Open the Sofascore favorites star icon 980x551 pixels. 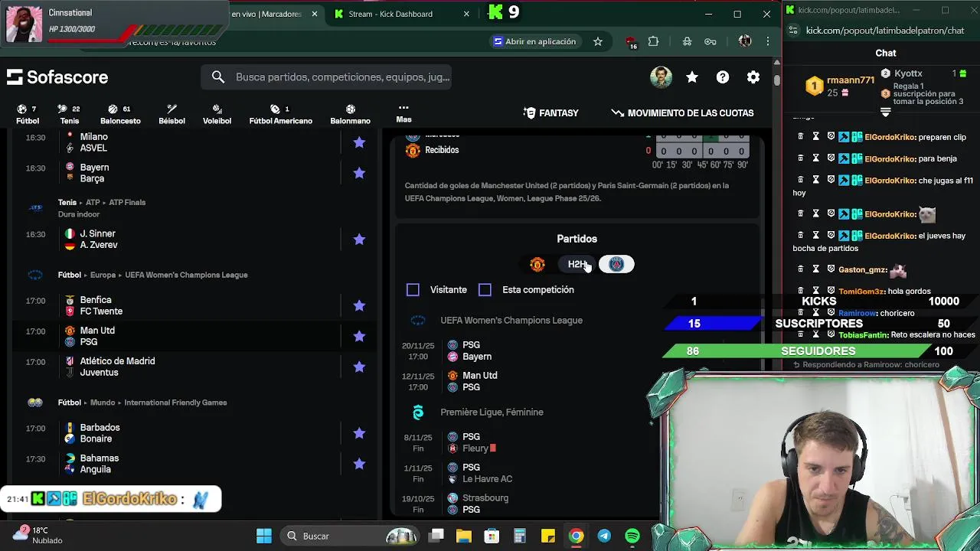(692, 77)
